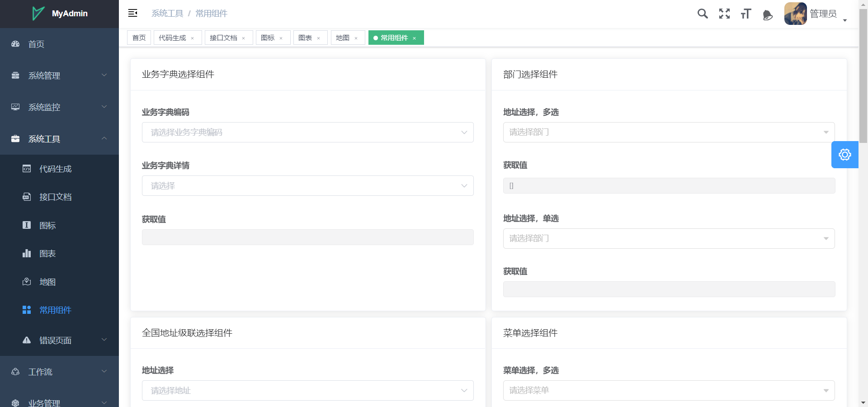Screen dimensions: 868x407
Task: Click the multi-select 获取值 field showing []
Action: click(x=669, y=185)
